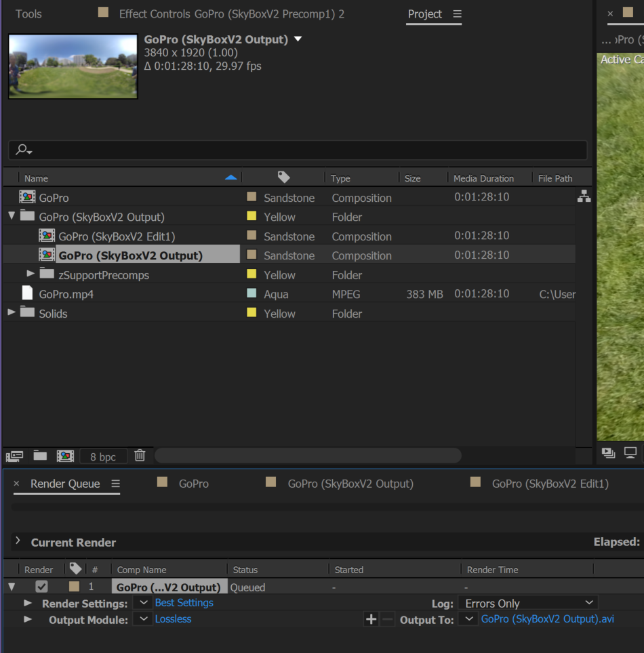Image resolution: width=644 pixels, height=653 pixels.
Task: Click the 383 MB size cell
Action: [424, 294]
